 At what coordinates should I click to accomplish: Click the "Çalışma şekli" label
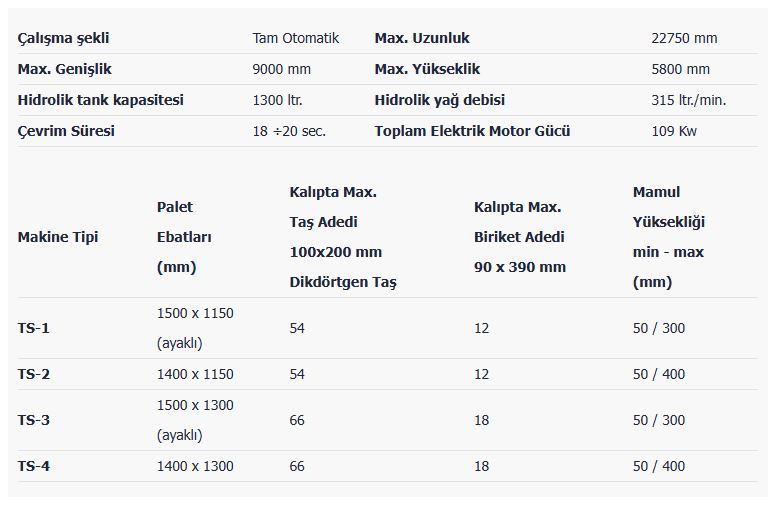click(64, 38)
